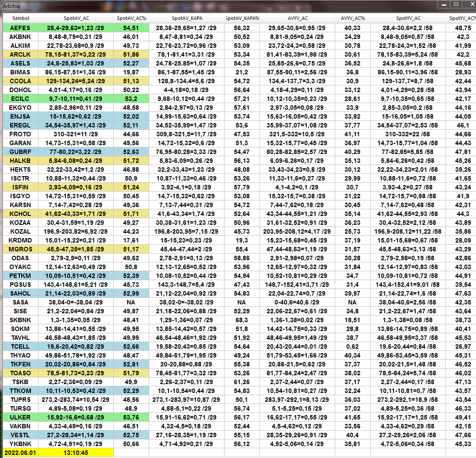Select the THYAO symbol cell

point(20,355)
